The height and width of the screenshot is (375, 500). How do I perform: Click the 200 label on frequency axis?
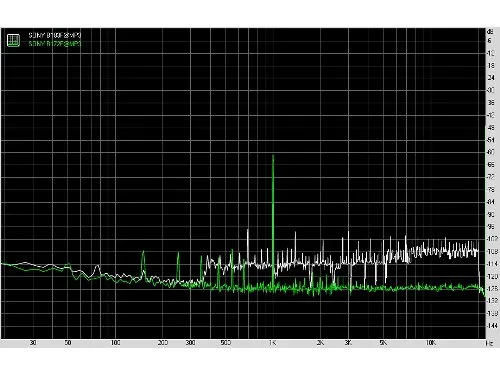163,343
